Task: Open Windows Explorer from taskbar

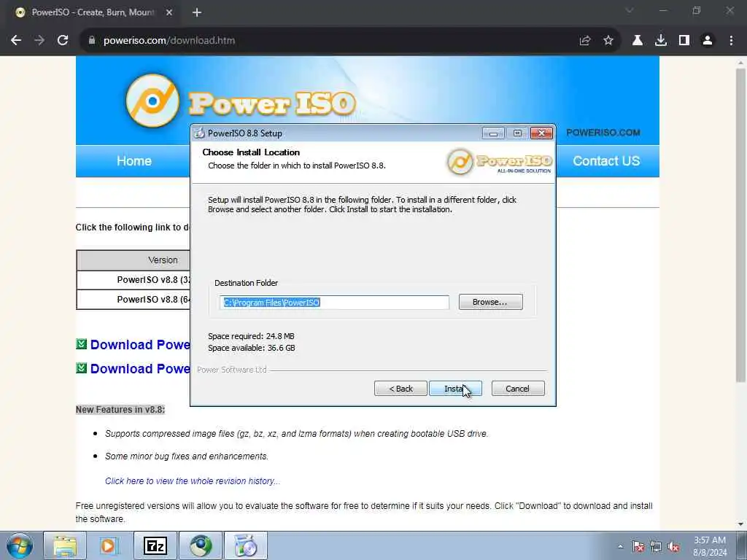Action: pyautogui.click(x=65, y=545)
